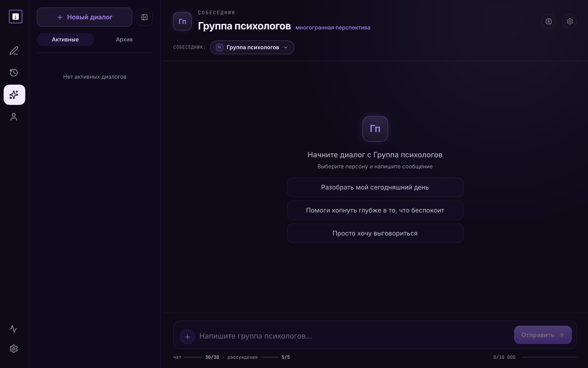This screenshot has width=588, height=368.
Task: Click the app logo at sidebar top
Action: [16, 17]
